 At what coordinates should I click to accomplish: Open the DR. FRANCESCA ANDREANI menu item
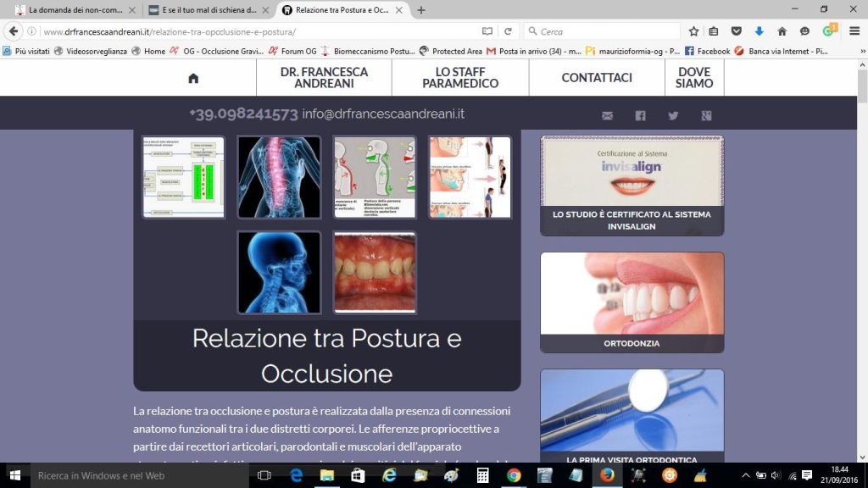(324, 78)
